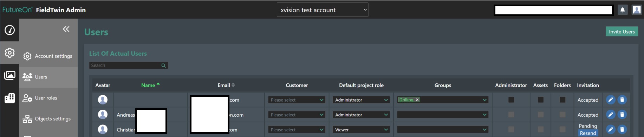Open the images gallery icon in the left rail
This screenshot has height=137, width=644.
pyautogui.click(x=9, y=75)
